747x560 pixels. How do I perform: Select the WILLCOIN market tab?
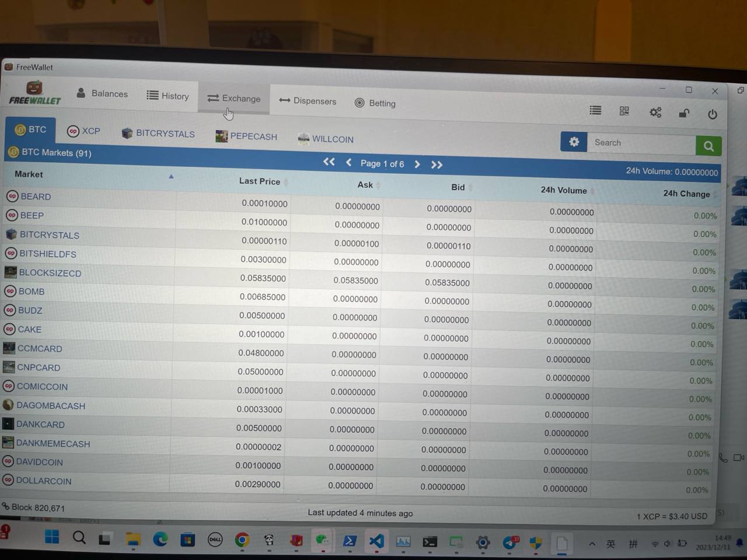coord(326,139)
